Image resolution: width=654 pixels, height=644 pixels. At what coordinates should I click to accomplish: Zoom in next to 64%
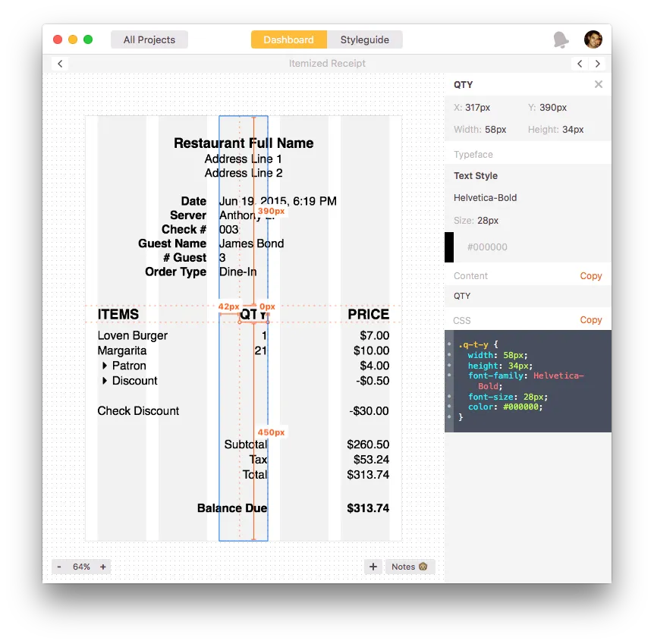(x=103, y=567)
